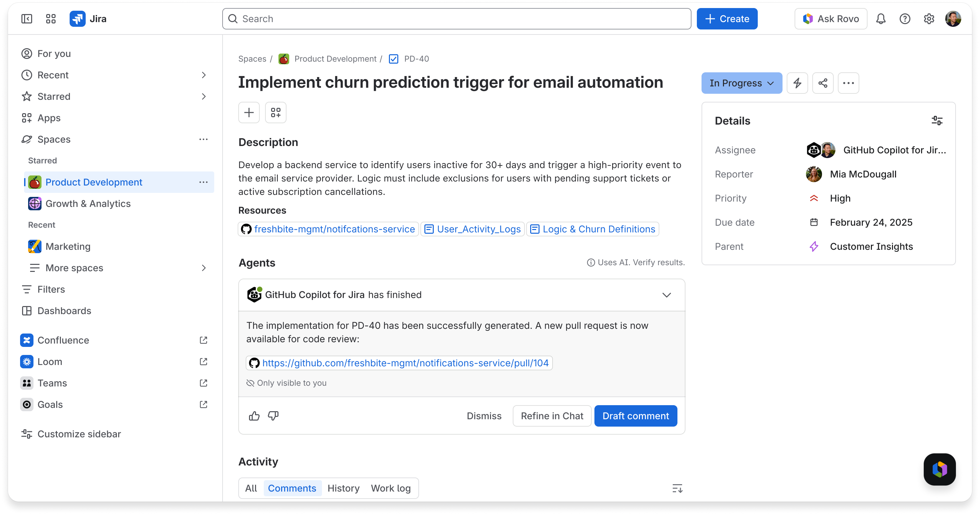Click the Draft comment button
The height and width of the screenshot is (515, 980).
635,416
